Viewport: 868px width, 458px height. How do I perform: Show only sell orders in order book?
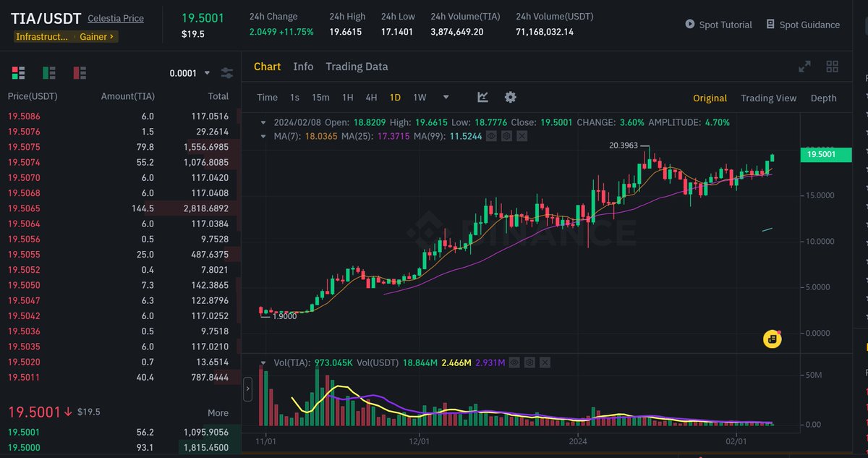click(80, 72)
